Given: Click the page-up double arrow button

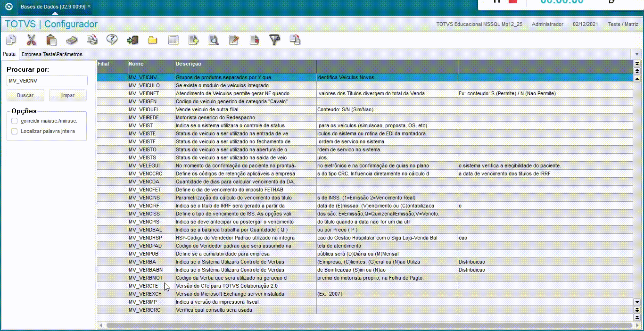Looking at the screenshot, I should 637,71.
